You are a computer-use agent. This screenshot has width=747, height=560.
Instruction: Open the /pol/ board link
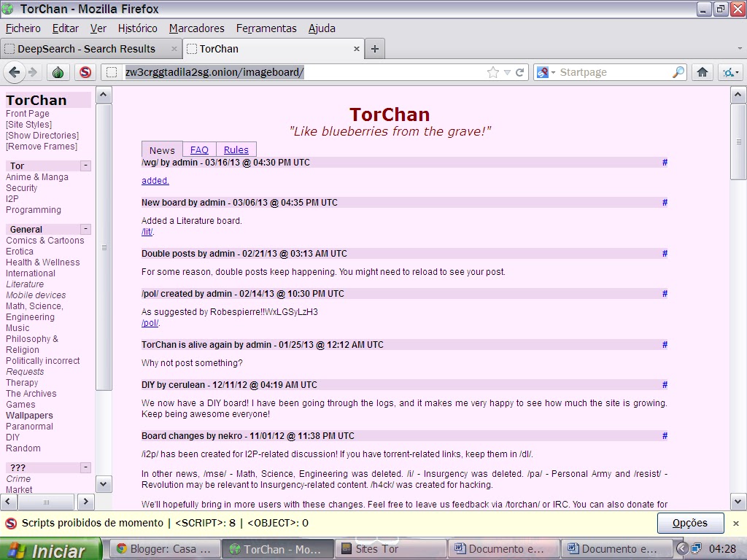(150, 322)
